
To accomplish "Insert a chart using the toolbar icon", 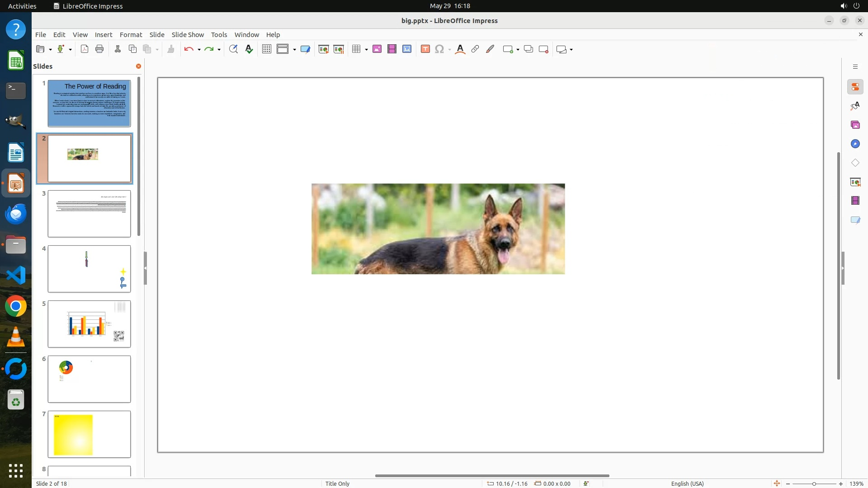I will (407, 49).
